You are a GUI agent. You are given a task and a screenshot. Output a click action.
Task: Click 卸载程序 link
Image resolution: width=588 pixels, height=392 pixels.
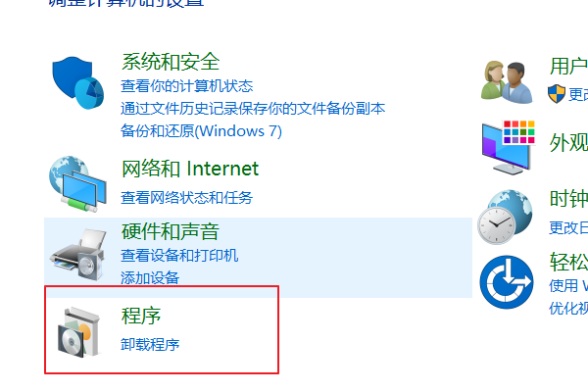[150, 344]
